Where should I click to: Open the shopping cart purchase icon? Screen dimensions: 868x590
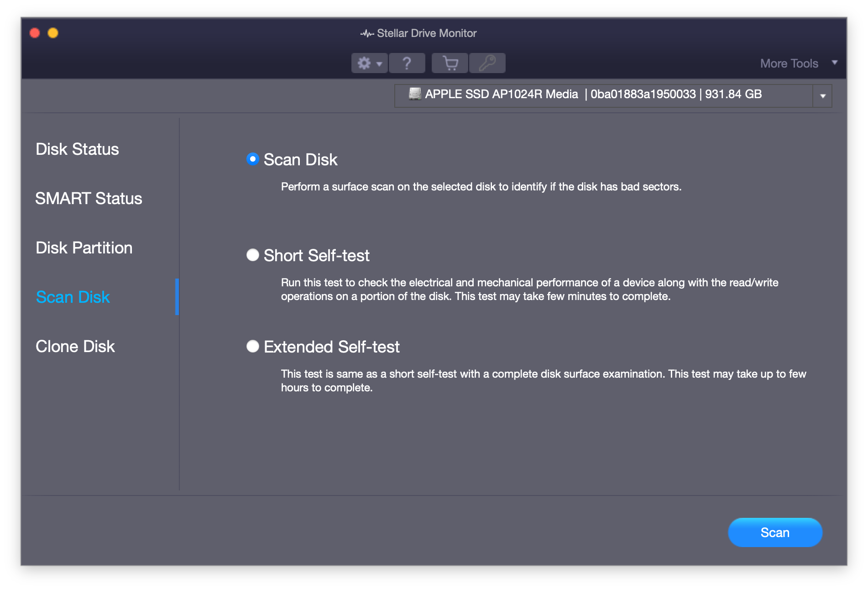[450, 63]
